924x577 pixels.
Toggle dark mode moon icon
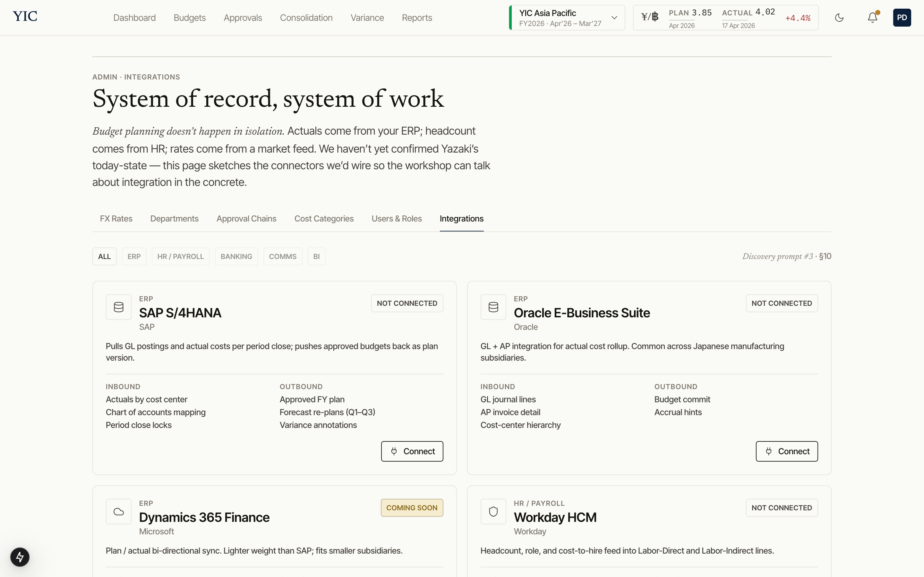click(x=839, y=18)
